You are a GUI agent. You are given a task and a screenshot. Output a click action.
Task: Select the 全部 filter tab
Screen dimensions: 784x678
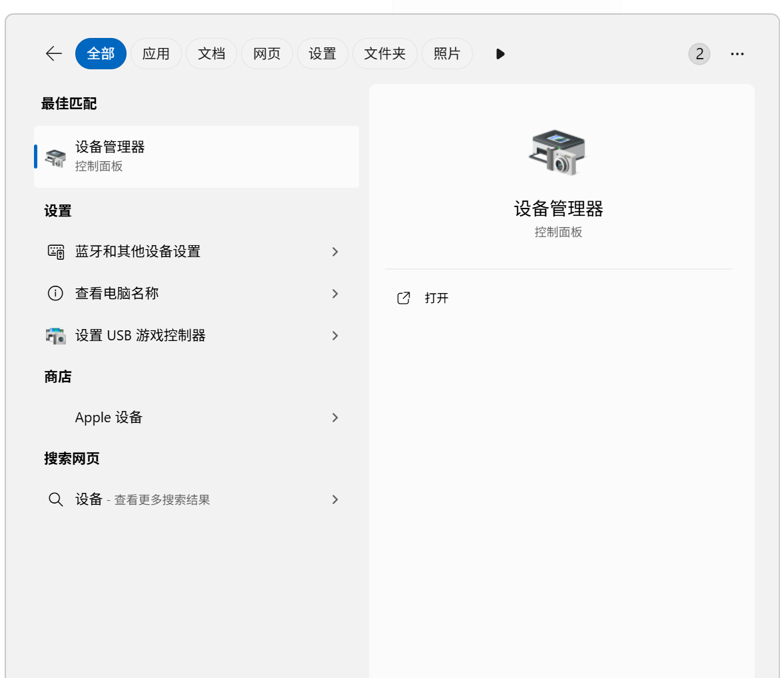[101, 53]
